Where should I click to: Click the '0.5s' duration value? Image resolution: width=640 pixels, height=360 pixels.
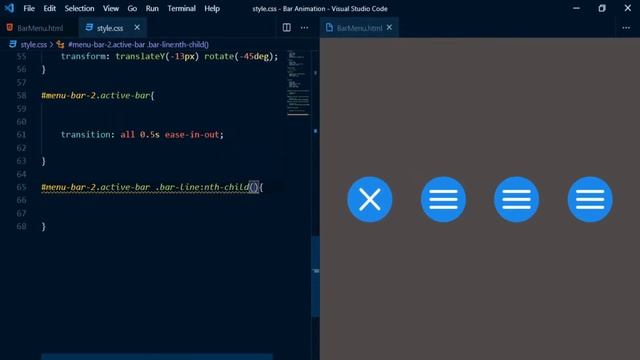149,135
